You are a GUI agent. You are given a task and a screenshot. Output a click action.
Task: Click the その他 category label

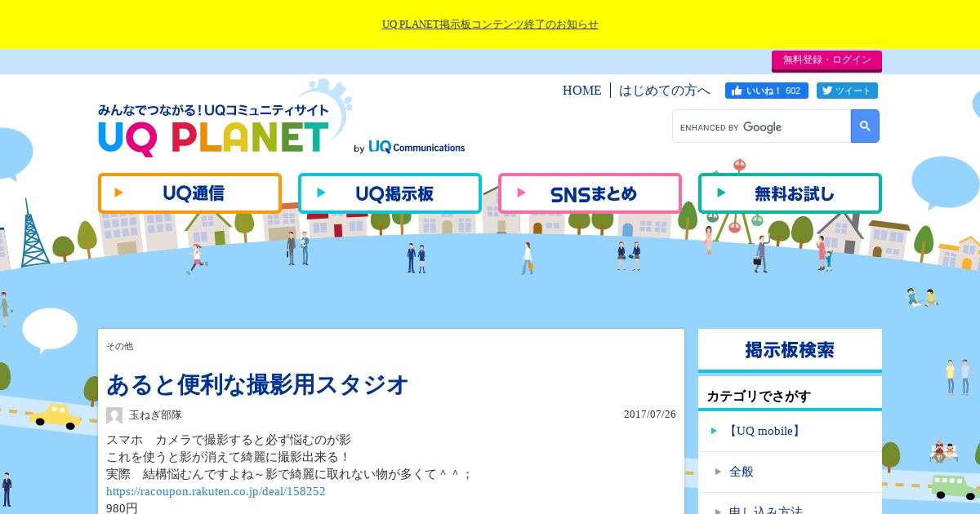tap(119, 346)
